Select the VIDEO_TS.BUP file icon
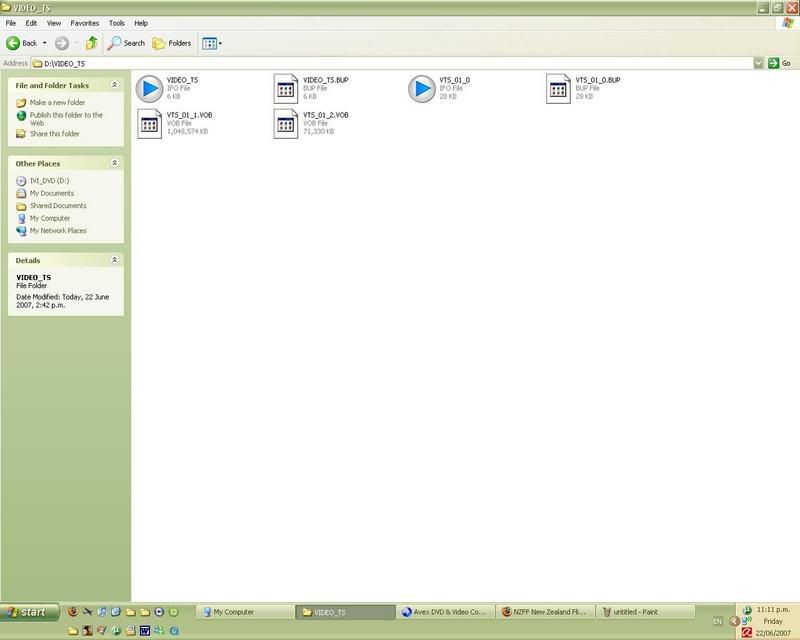This screenshot has height=640, width=800. (x=286, y=89)
